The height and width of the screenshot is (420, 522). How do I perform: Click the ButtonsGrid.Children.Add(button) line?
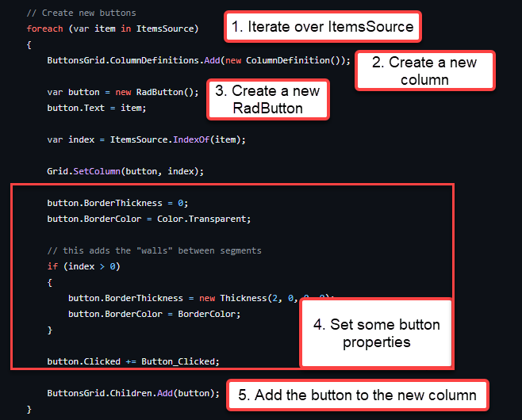(132, 393)
